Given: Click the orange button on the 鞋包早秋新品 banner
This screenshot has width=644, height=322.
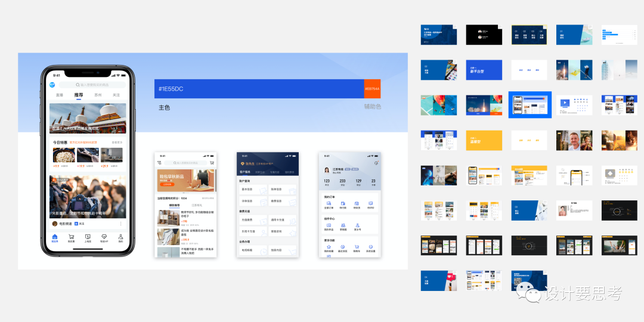Looking at the screenshot, I should pos(167,184).
